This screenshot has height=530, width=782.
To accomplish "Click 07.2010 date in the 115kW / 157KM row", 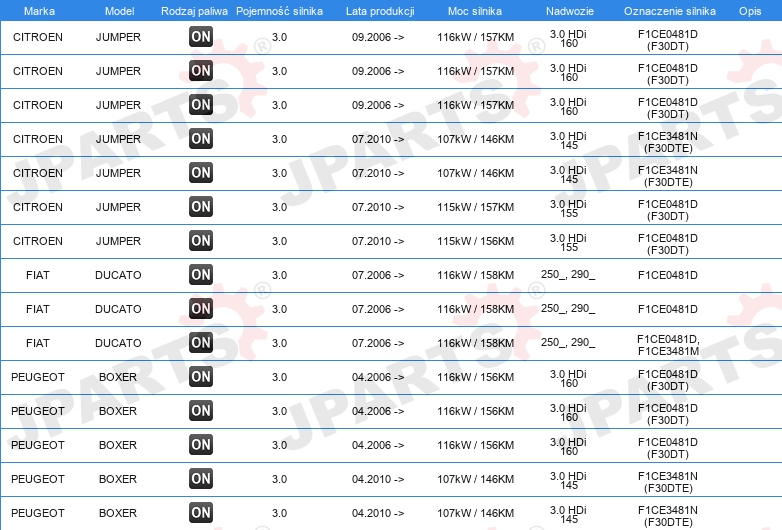I will pyautogui.click(x=378, y=207).
